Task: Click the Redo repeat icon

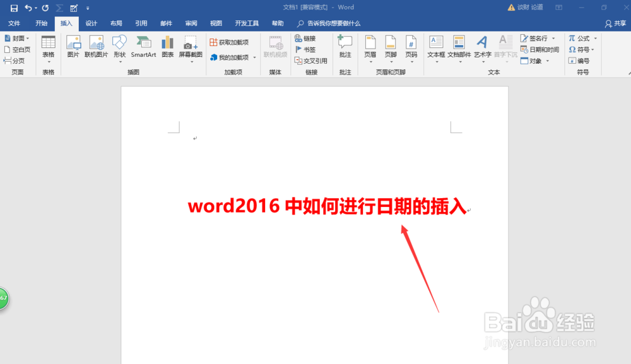Action: pyautogui.click(x=45, y=8)
